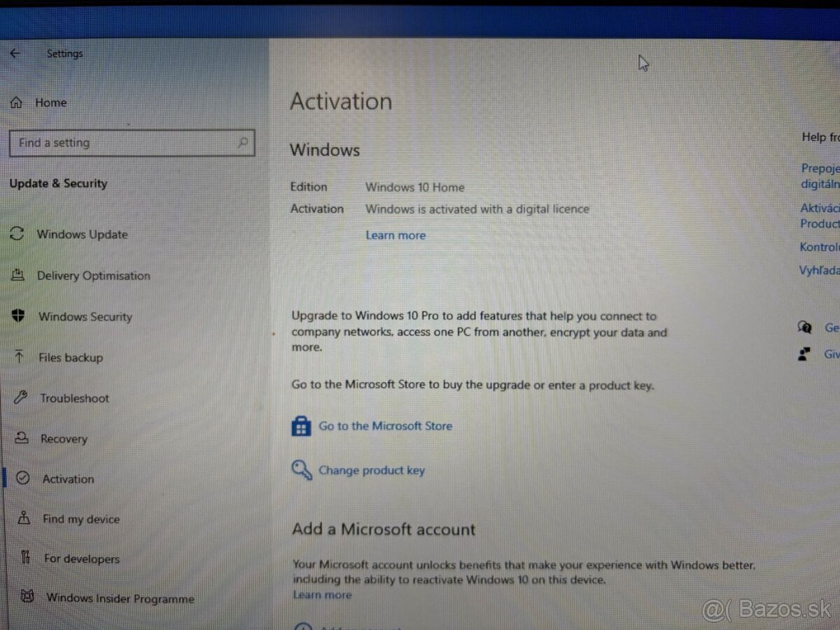Click the 'Windows 10 Home' edition value

[415, 187]
